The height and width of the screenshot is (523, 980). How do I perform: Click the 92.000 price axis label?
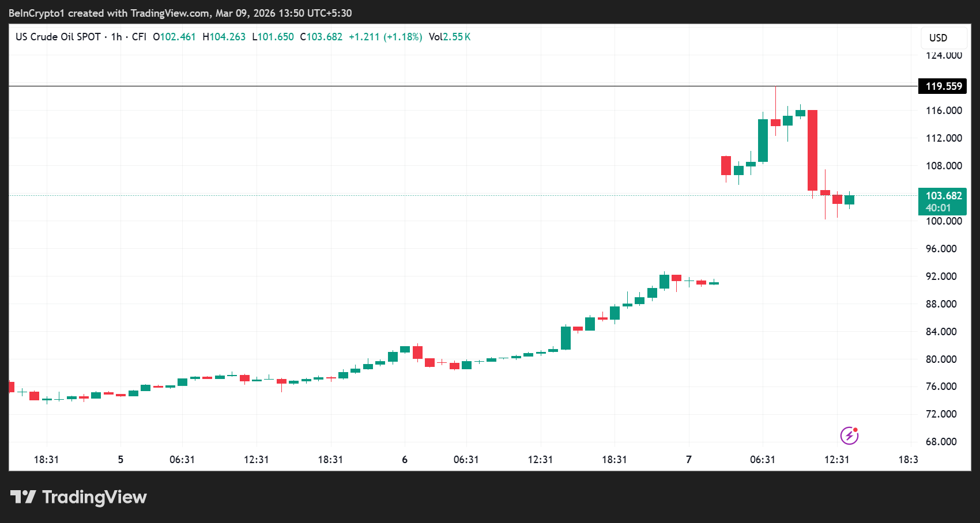point(941,276)
